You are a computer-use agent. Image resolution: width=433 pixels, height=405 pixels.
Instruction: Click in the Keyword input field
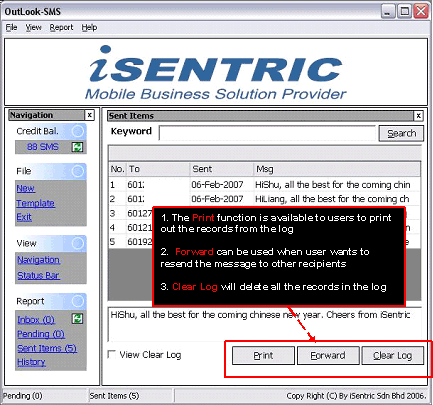coord(267,133)
